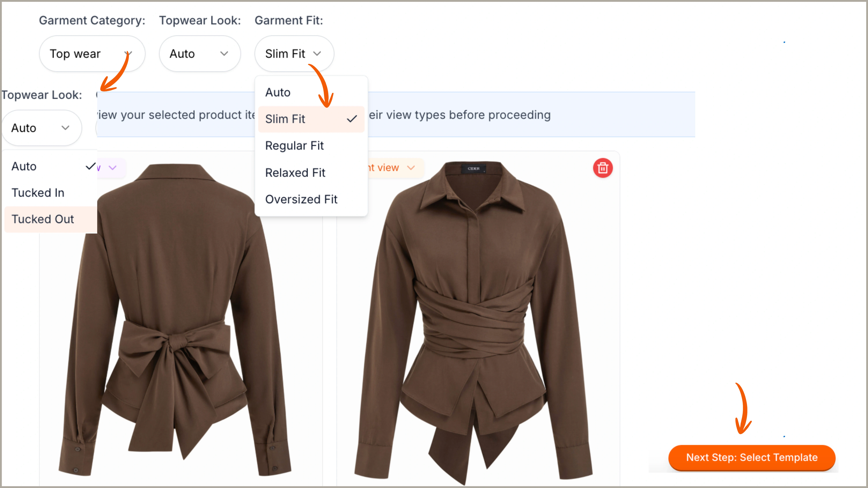The height and width of the screenshot is (488, 868).
Task: Expand the Topwear Look Auto dropdown at top
Action: (x=199, y=53)
